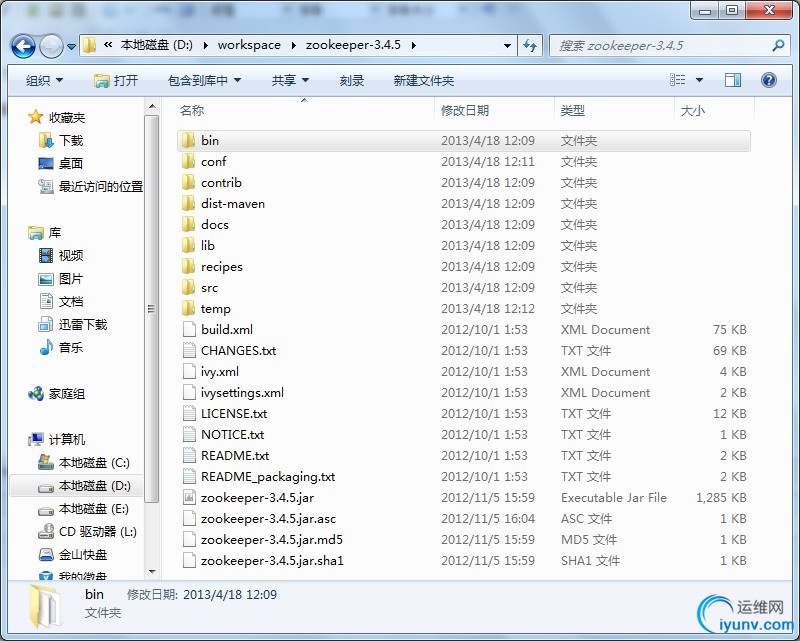Open Help with the question mark icon
The width and height of the screenshot is (800, 641).
pyautogui.click(x=769, y=80)
